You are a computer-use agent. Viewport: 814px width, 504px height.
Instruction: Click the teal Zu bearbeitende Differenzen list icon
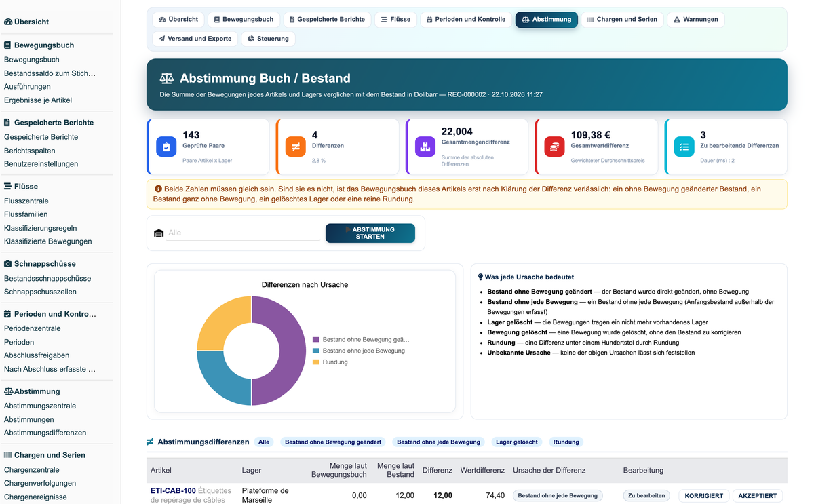point(684,147)
